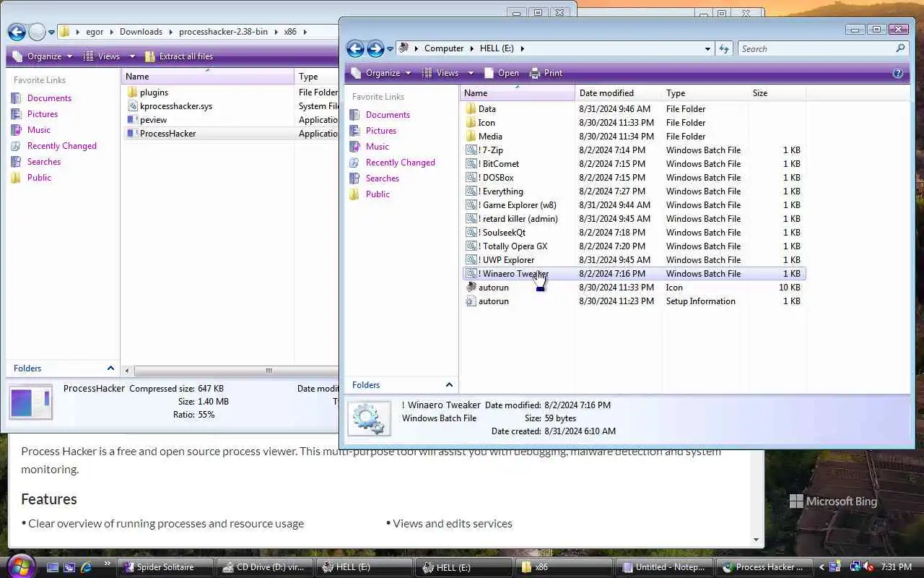Show hidden system tray icons

(x=821, y=567)
